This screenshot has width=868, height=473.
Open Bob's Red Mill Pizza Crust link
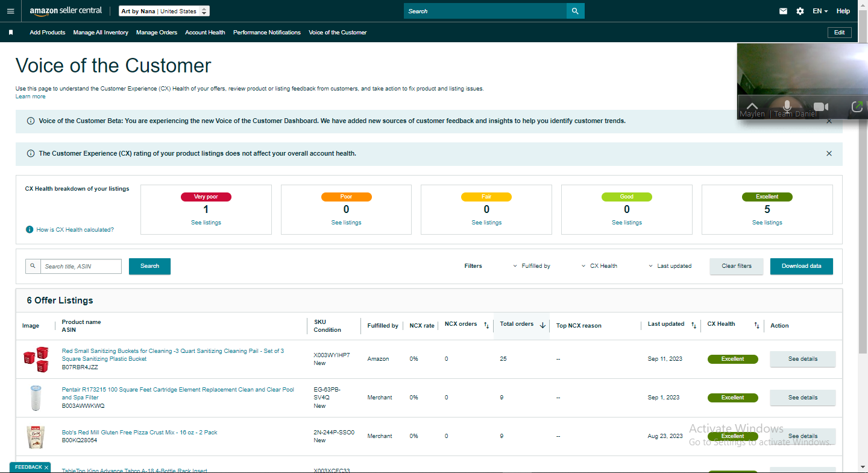click(x=140, y=433)
